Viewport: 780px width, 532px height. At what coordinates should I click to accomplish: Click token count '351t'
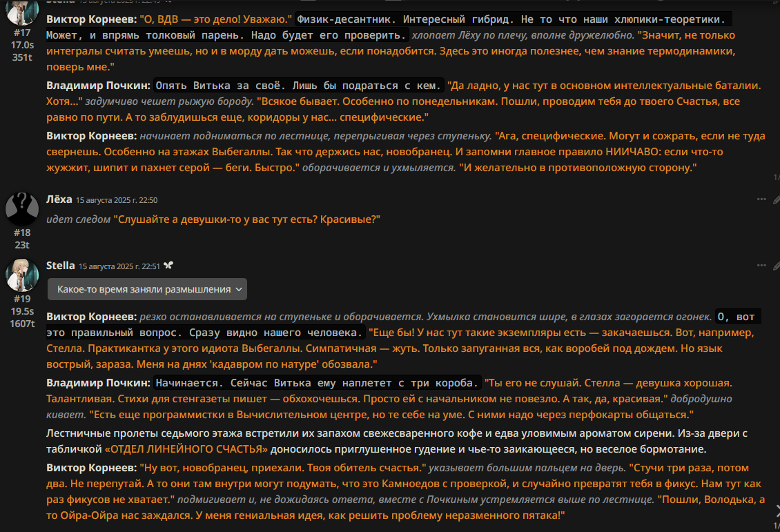(x=22, y=57)
